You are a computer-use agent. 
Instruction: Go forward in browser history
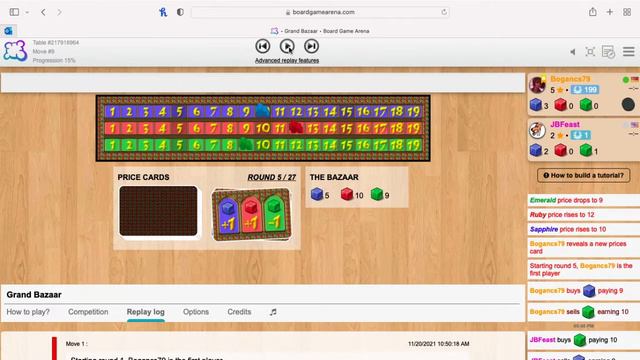point(60,12)
